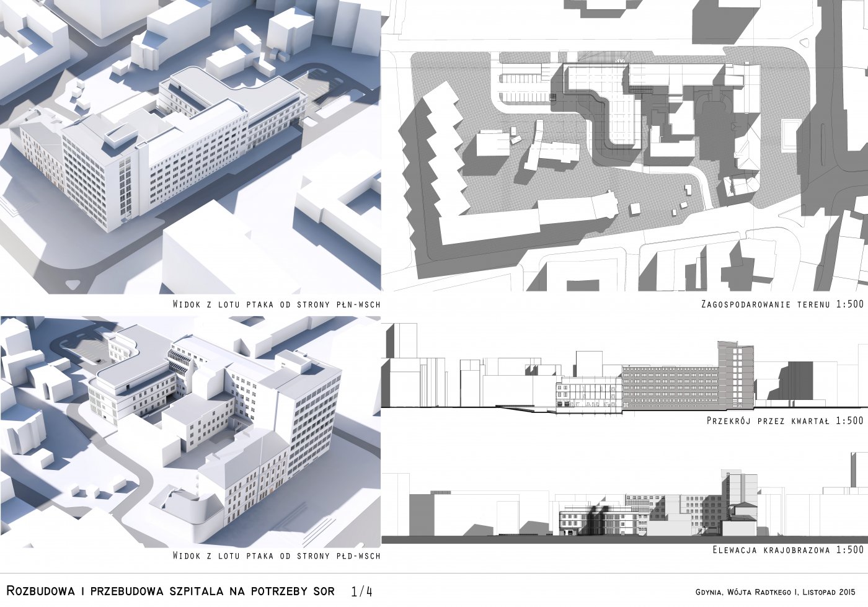Click the north-east bird's-eye view render
Screen dimensions: 868x607
click(x=190, y=146)
